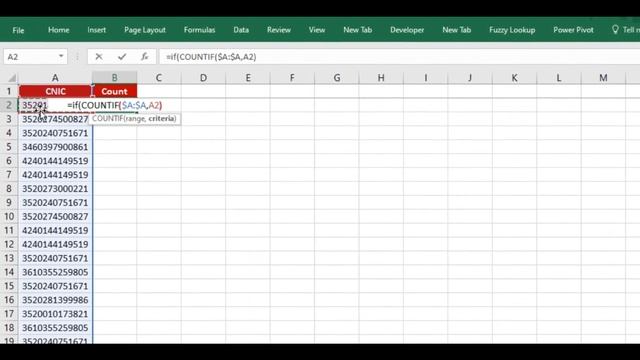Select column D header
The width and height of the screenshot is (640, 360).
[203, 78]
